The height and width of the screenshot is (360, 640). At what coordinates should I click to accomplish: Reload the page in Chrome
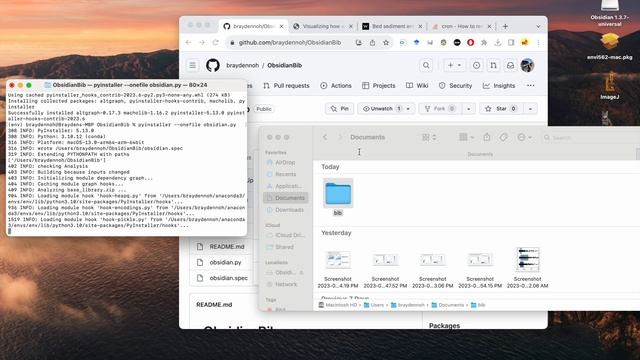[216, 42]
